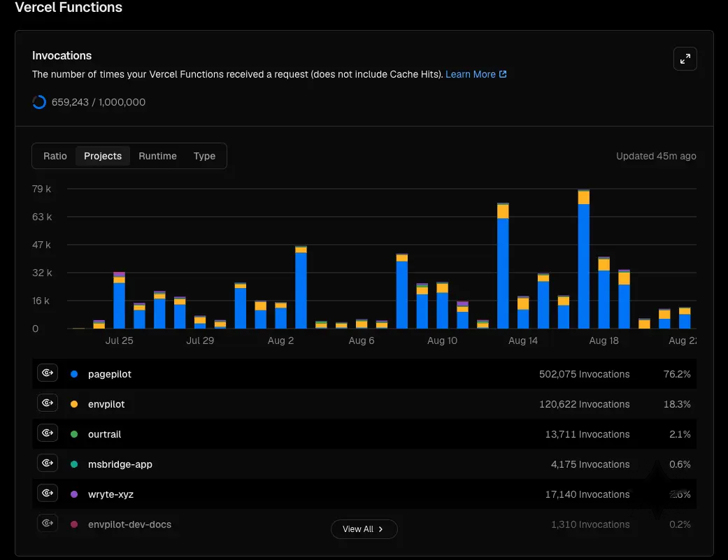Select the envpilot-dev-docs project name

click(x=129, y=524)
